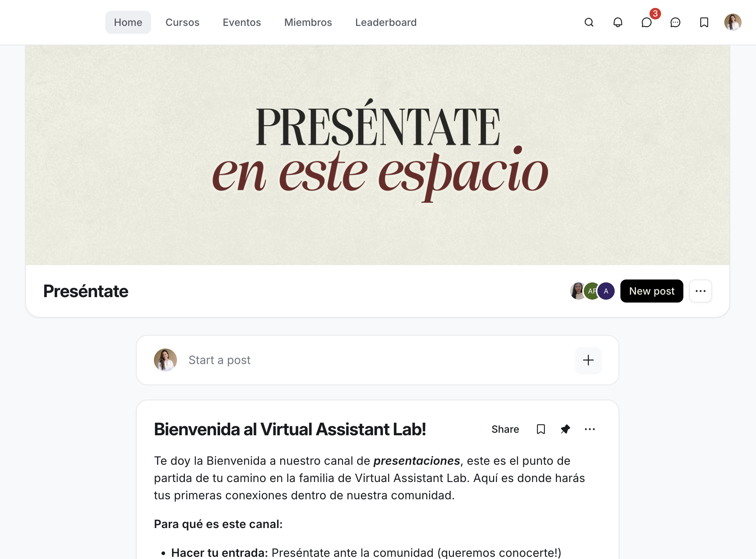This screenshot has width=756, height=559.
Task: Open the chat threads bubble icon
Action: pyautogui.click(x=675, y=22)
